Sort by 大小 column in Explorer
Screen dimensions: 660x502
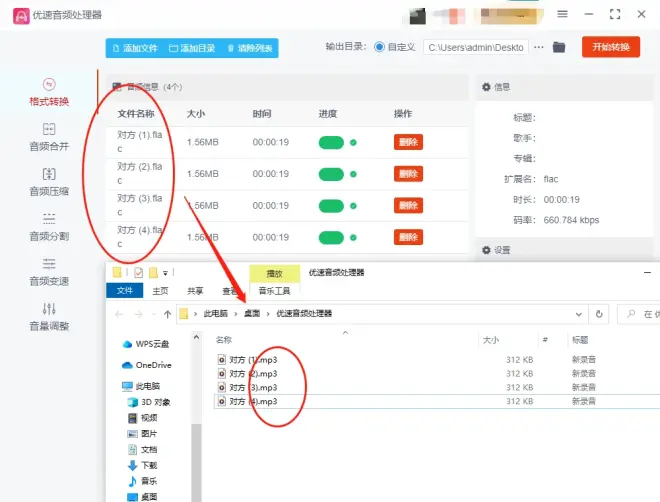[491, 340]
